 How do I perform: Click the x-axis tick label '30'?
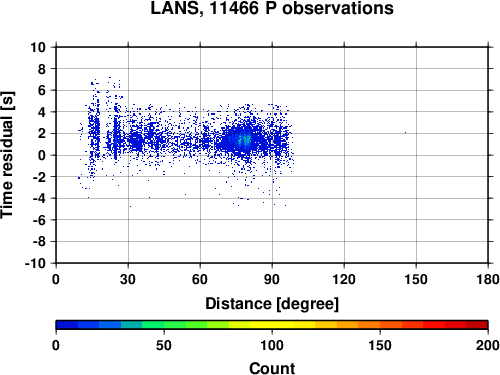(128, 279)
